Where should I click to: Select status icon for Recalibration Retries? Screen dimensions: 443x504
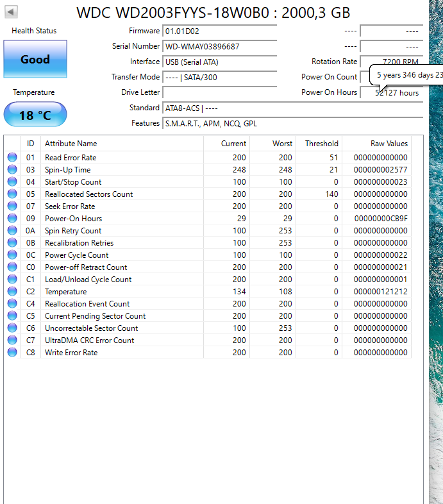tap(12, 243)
